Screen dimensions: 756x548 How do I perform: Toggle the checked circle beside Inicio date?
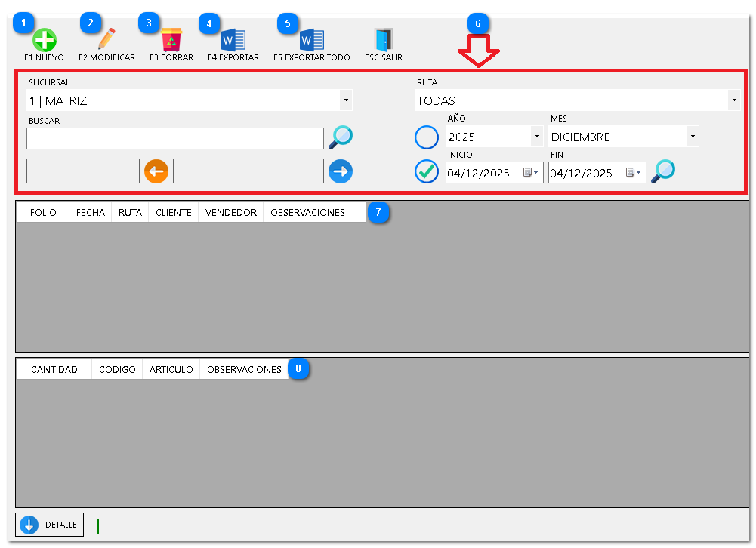[427, 171]
